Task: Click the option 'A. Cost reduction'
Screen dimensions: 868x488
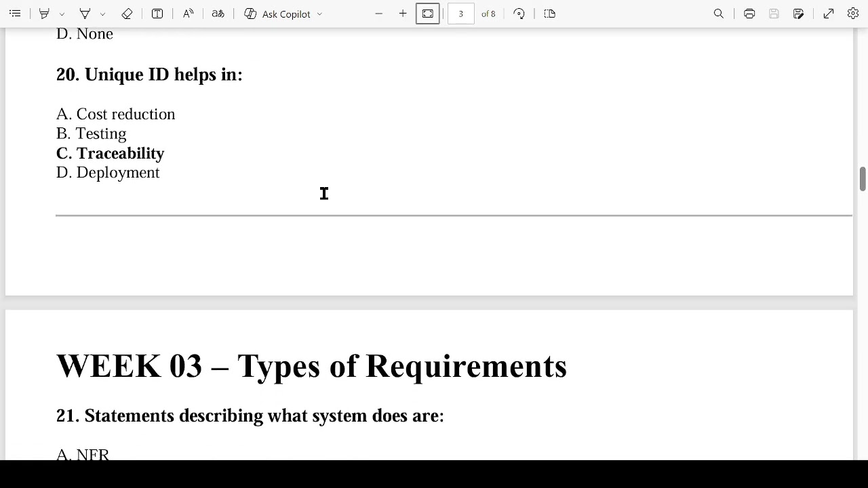Action: tap(116, 114)
